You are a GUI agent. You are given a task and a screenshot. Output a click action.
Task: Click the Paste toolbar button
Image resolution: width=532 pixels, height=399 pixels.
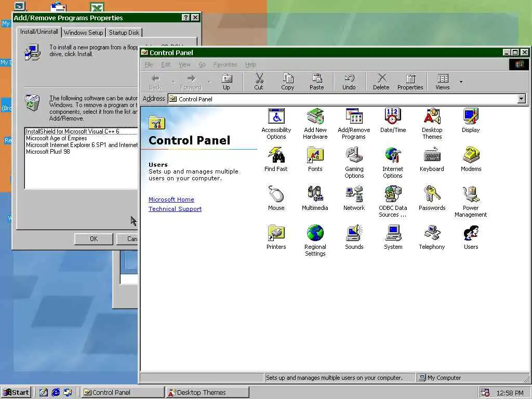316,82
